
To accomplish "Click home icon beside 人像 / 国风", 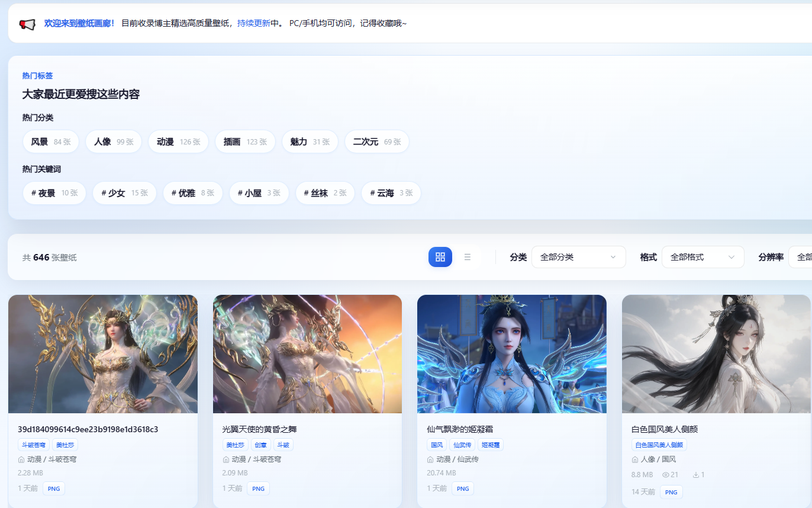I will [635, 459].
